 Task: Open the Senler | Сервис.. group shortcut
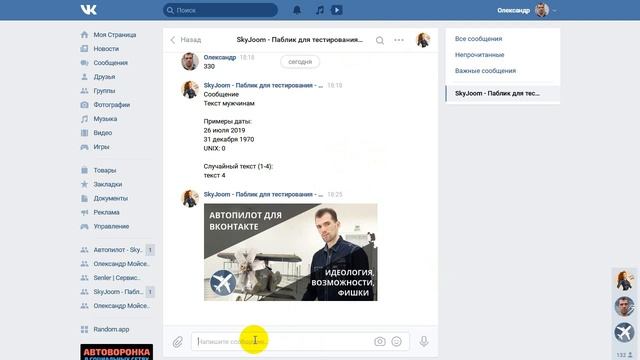[117, 278]
